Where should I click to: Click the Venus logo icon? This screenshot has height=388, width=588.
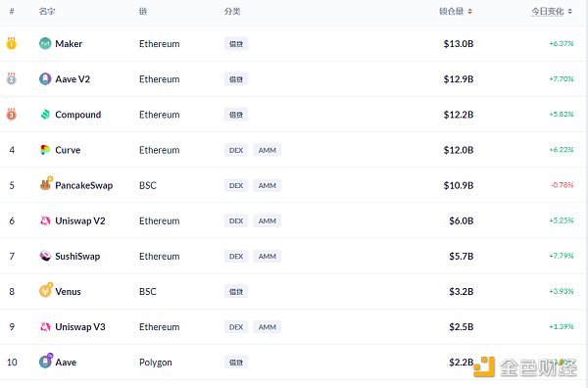point(46,291)
